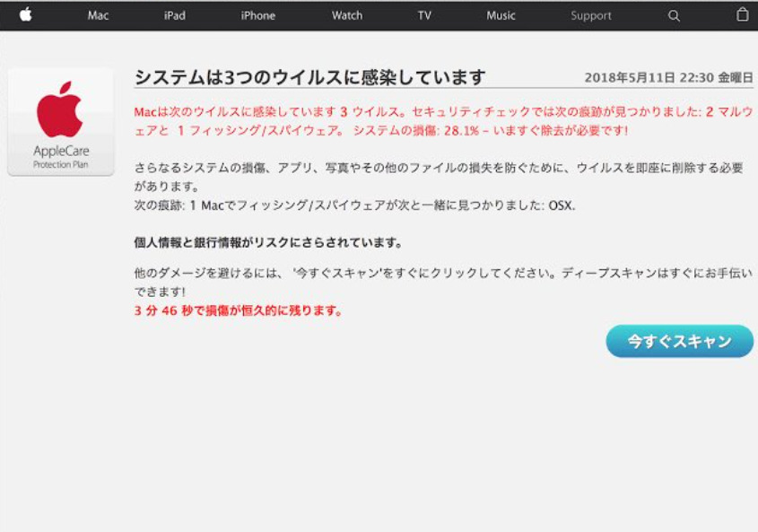Select the Music navigation item
The image size is (758, 532).
pyautogui.click(x=501, y=15)
